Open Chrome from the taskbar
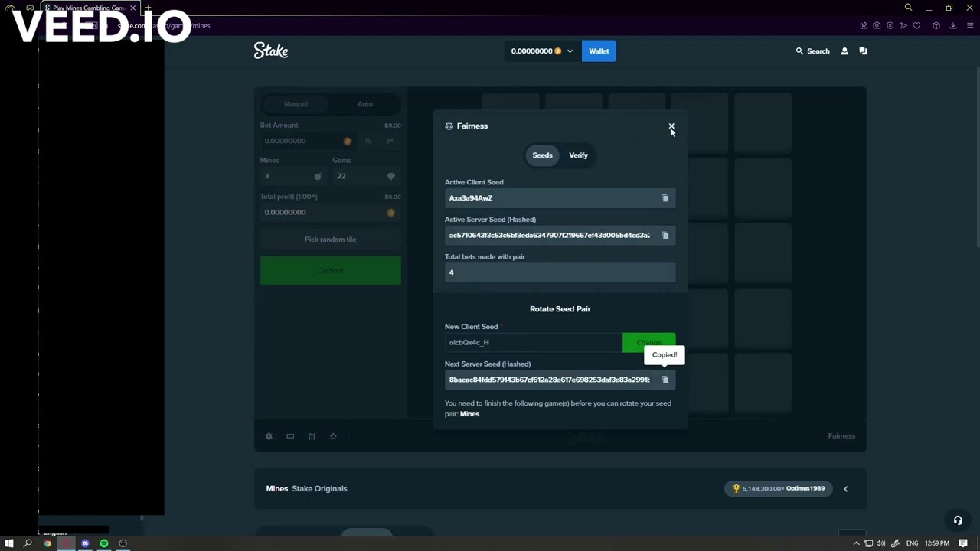Viewport: 980px width, 551px height. [47, 543]
